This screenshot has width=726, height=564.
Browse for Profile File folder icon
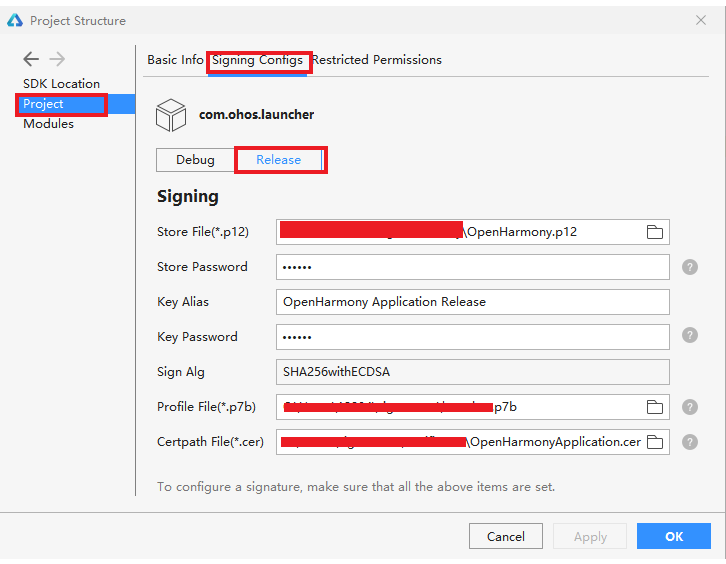655,407
